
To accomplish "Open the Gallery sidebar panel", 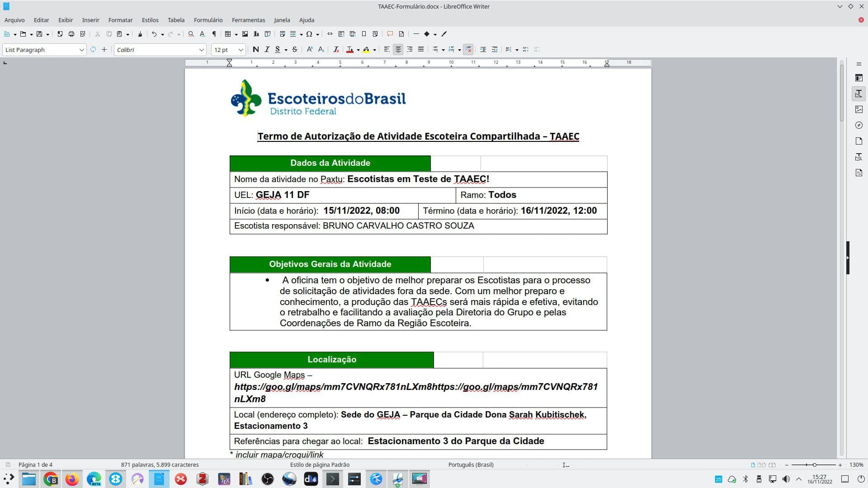I will 859,109.
